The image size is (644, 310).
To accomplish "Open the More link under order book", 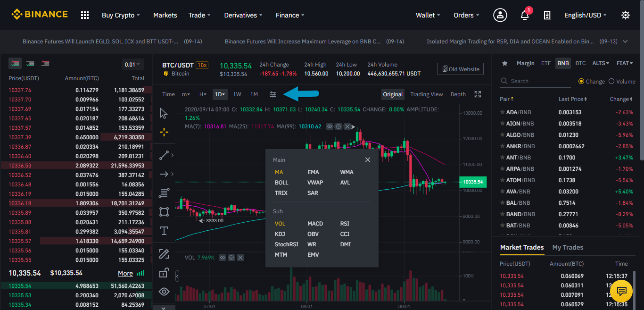I will pos(125,273).
